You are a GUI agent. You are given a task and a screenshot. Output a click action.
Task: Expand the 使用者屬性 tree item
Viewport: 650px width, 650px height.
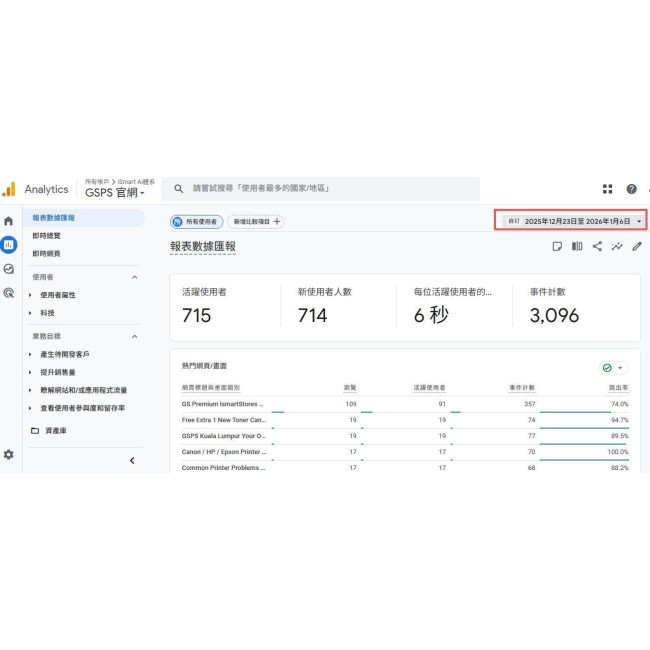[30, 295]
